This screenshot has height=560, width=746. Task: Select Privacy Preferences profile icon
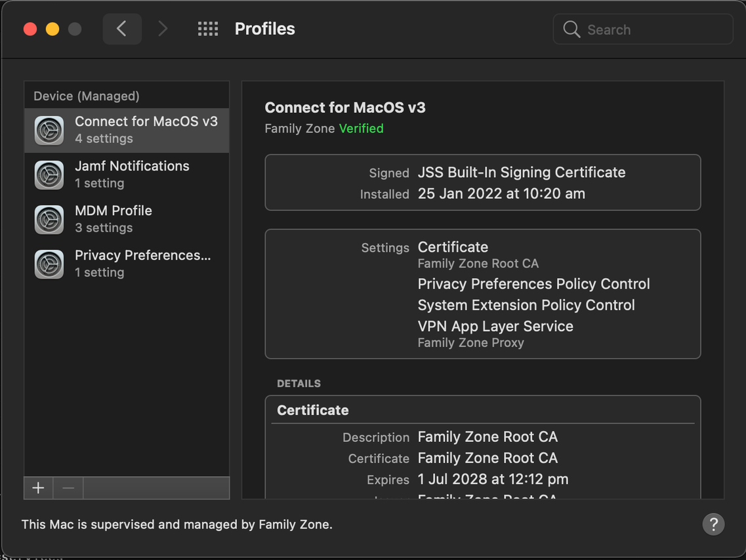(49, 264)
